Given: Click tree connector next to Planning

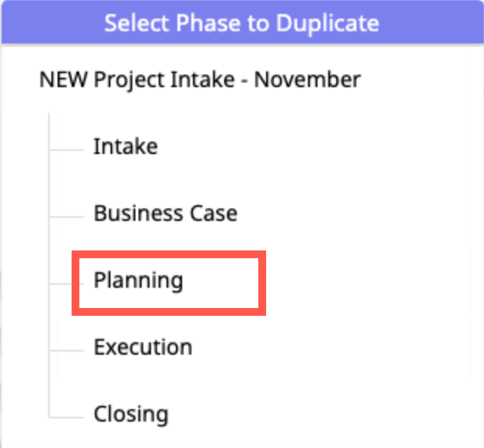Looking at the screenshot, I should pos(61,282).
